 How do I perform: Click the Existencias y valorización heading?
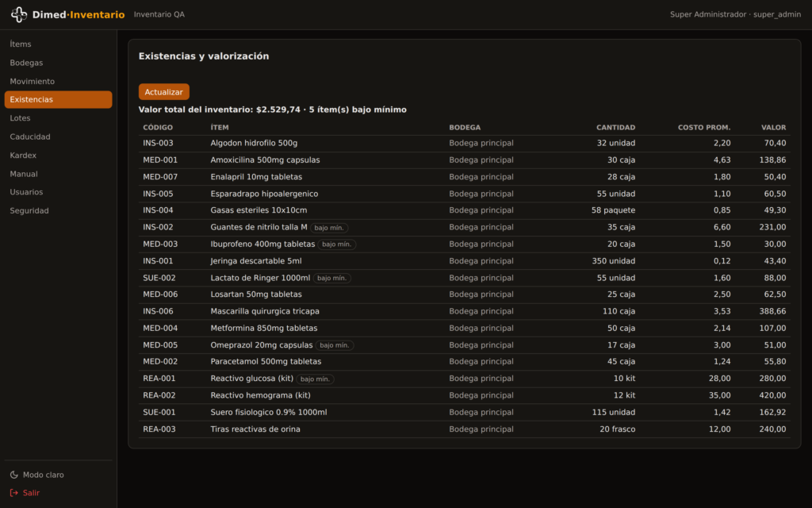(204, 56)
